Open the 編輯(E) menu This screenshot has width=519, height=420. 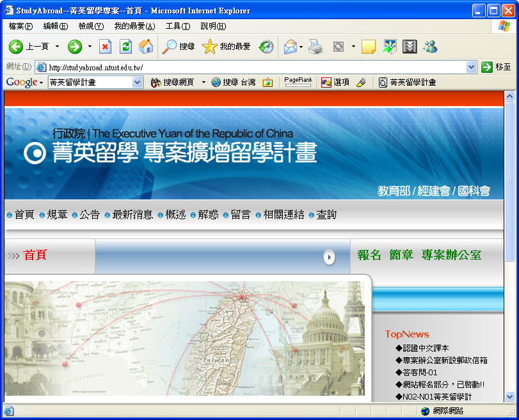56,26
